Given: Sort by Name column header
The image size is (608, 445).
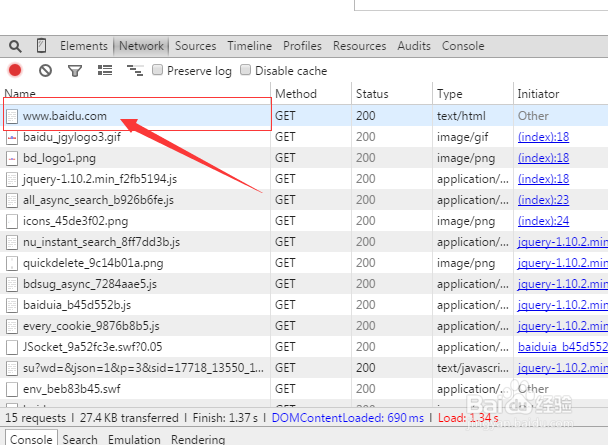Looking at the screenshot, I should [135, 93].
